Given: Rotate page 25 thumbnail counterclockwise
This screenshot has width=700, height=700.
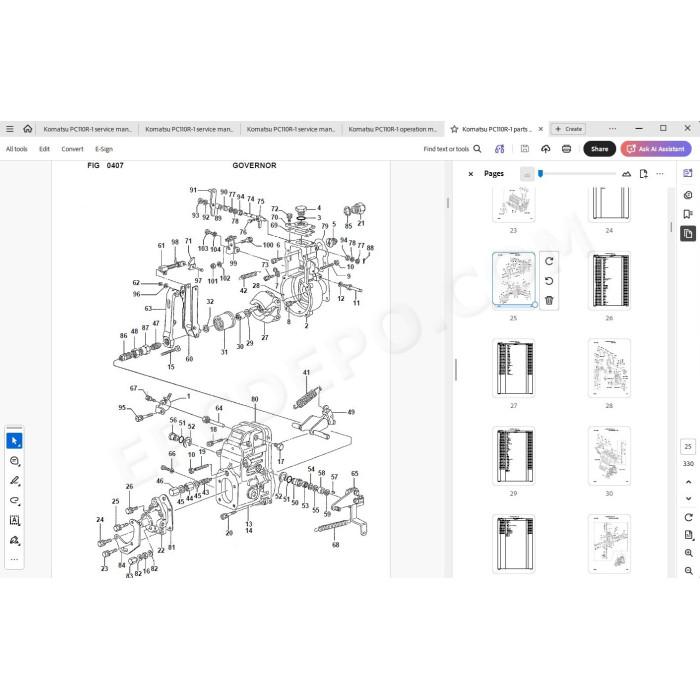Looking at the screenshot, I should pyautogui.click(x=549, y=281).
